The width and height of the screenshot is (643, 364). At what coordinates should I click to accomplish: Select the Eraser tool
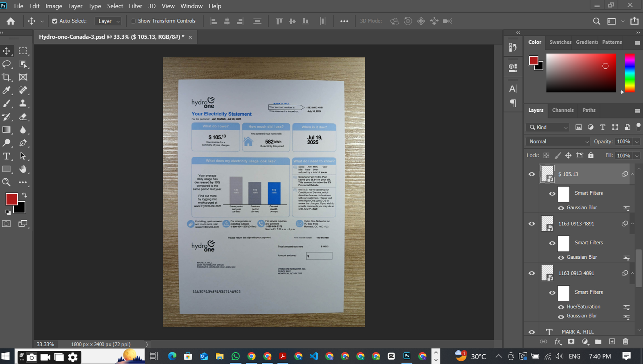(x=23, y=117)
